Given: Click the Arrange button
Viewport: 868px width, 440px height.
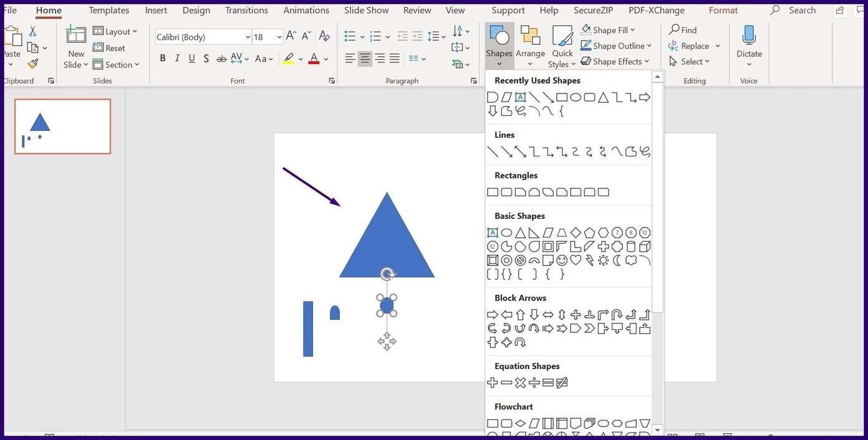Looking at the screenshot, I should (530, 47).
